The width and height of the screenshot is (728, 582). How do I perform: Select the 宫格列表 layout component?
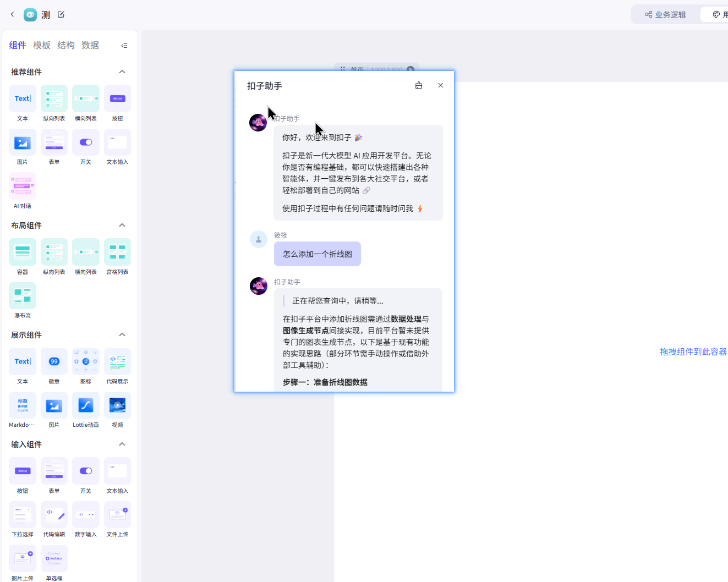pyautogui.click(x=117, y=257)
